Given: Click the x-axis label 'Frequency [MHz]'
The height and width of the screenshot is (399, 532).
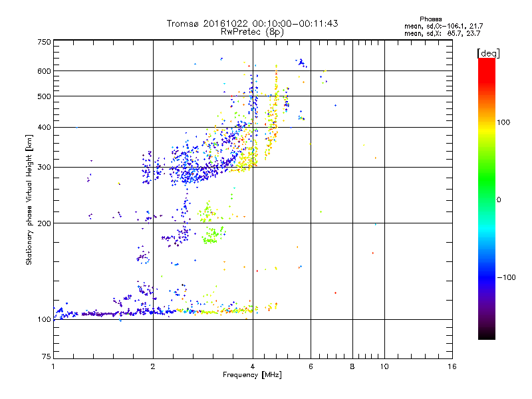Looking at the screenshot, I should point(252,375).
